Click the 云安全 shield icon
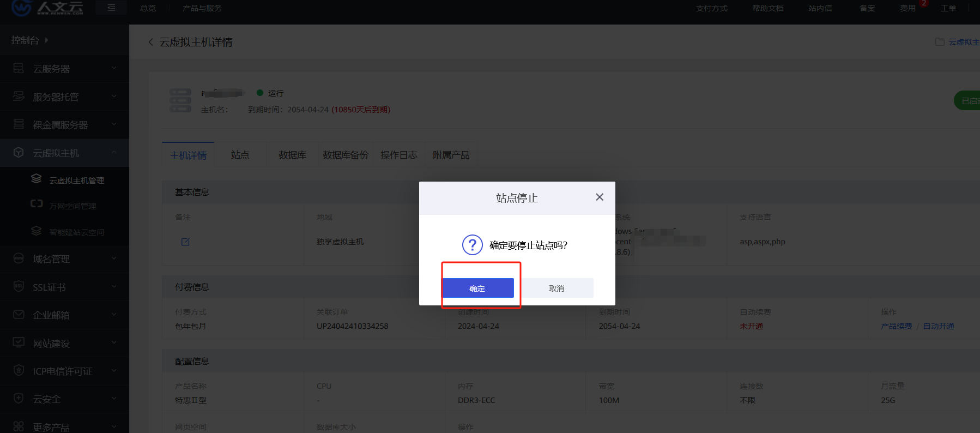This screenshot has height=433, width=980. (x=19, y=398)
